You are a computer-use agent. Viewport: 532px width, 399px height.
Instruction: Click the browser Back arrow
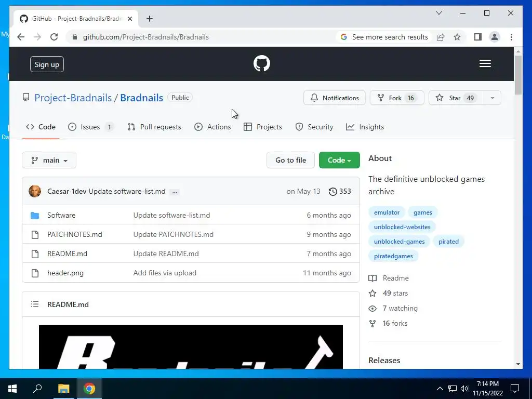(21, 37)
